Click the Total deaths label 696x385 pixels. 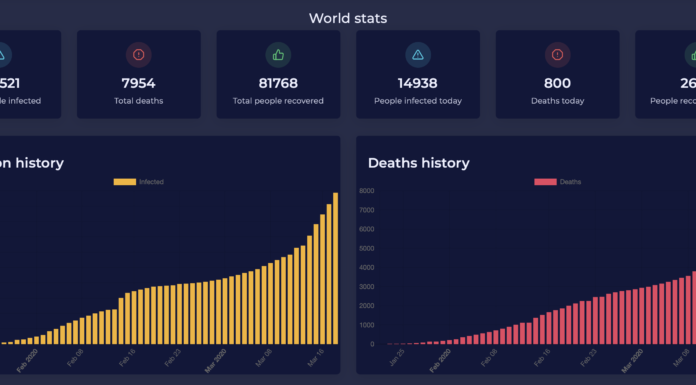tap(138, 101)
